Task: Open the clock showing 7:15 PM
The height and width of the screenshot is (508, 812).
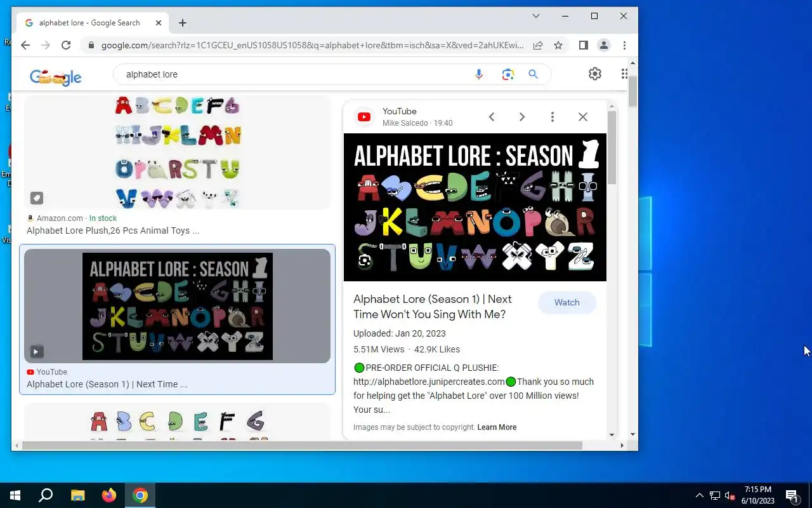Action: coord(758,495)
